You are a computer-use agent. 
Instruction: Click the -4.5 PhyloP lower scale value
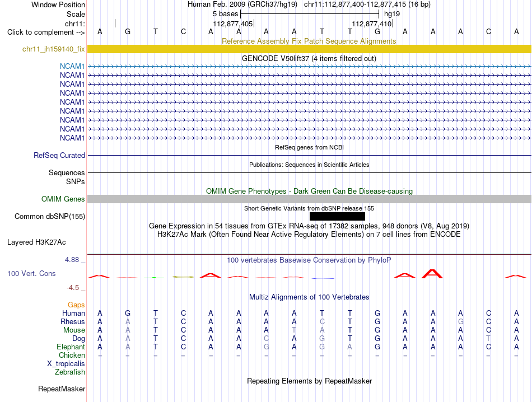click(x=73, y=288)
